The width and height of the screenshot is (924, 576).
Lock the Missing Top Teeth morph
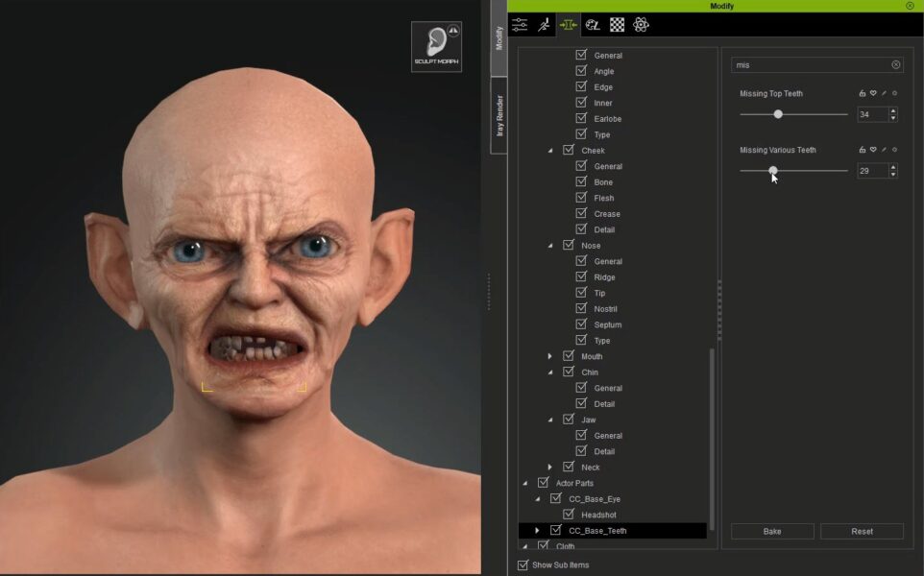coord(863,93)
